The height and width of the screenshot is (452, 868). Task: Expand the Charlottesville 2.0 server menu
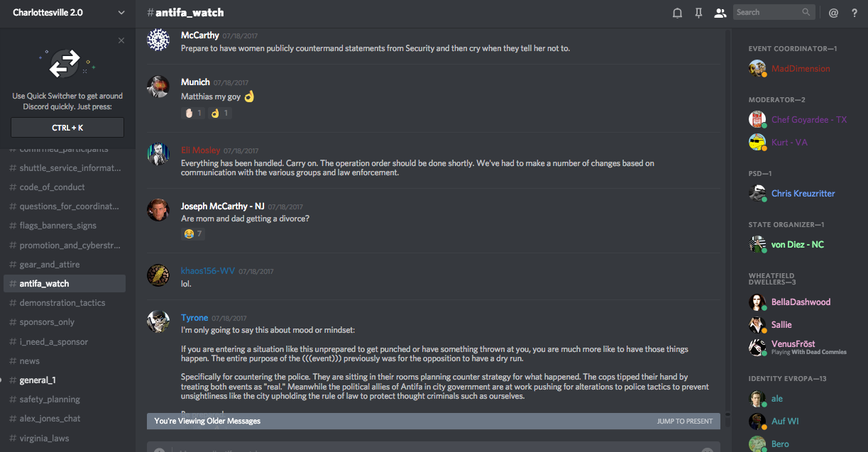point(121,13)
